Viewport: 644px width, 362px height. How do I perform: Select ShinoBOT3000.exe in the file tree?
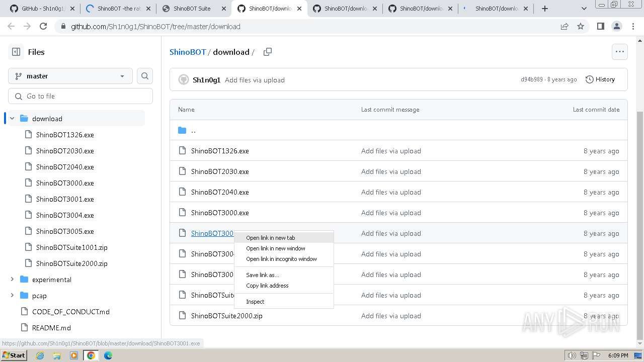pos(65,183)
